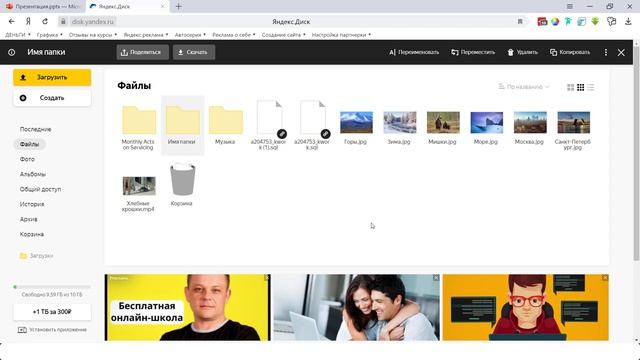The width and height of the screenshot is (640, 360).
Task: Open sorting dropdown По названию
Action: pos(524,87)
